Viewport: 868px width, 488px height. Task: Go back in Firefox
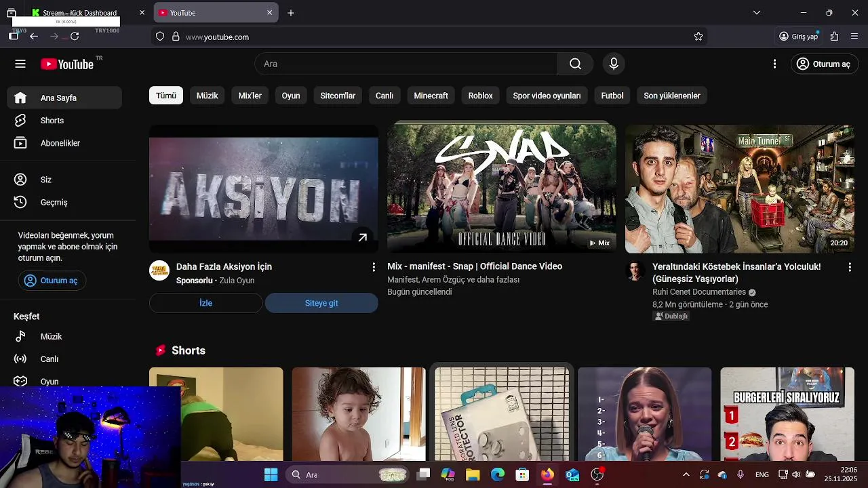(34, 37)
